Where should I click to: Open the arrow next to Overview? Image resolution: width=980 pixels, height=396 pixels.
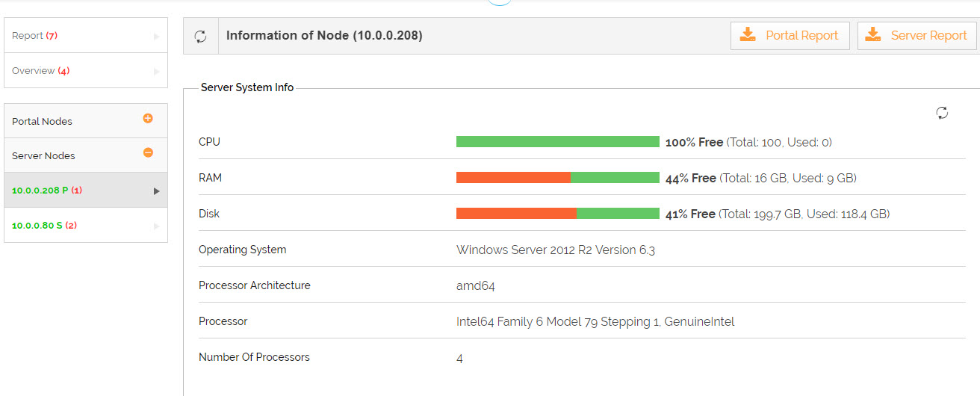156,72
